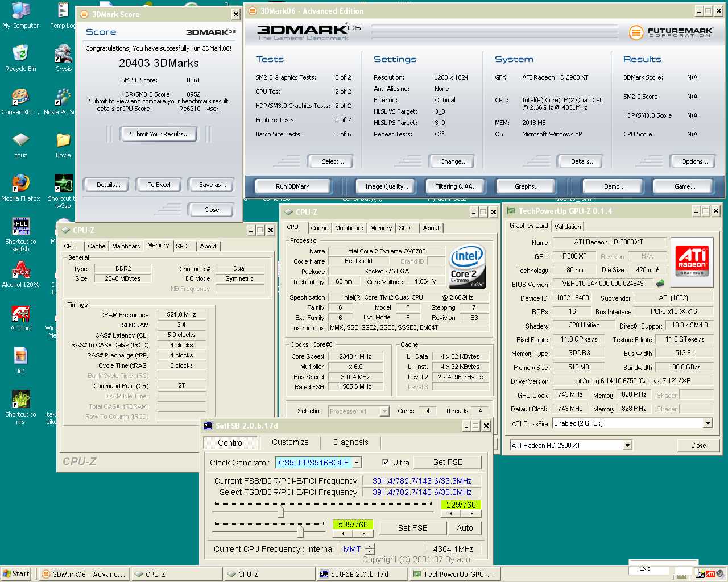This screenshot has width=728, height=582.
Task: Click the BIOS Version field in GPU-Z
Action: tap(603, 284)
